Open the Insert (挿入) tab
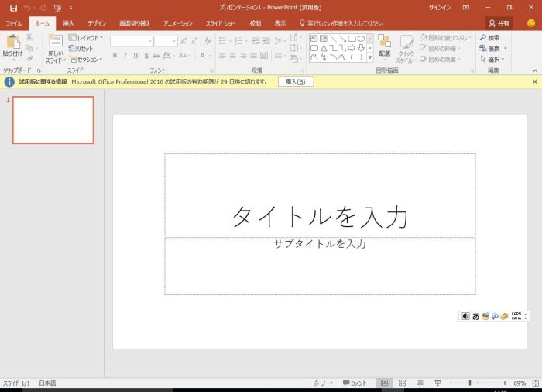 68,23
